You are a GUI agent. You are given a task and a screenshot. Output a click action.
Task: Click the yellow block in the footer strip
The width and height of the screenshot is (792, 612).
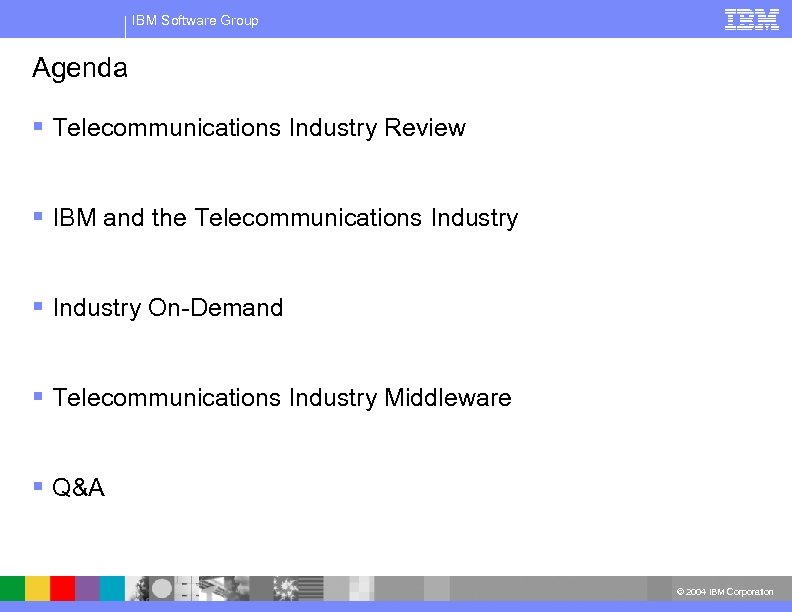37,588
